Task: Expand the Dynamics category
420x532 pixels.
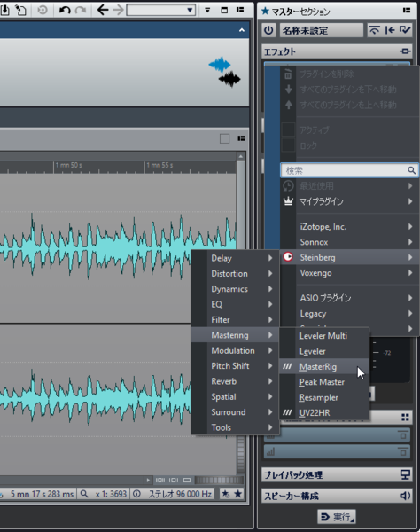Action: point(235,289)
